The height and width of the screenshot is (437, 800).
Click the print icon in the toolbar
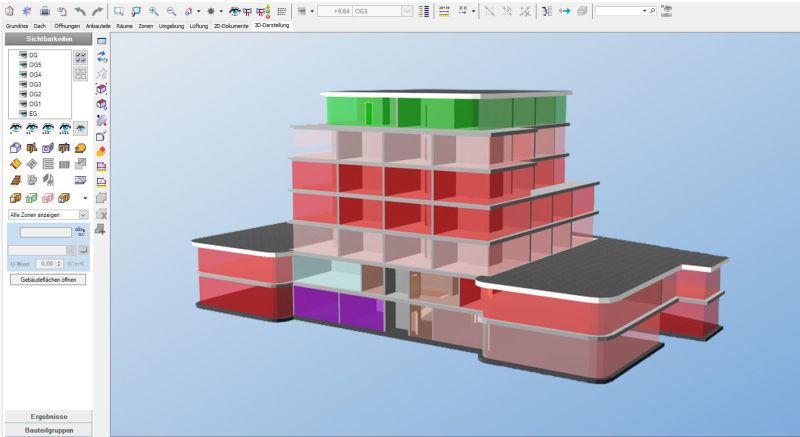tap(44, 10)
